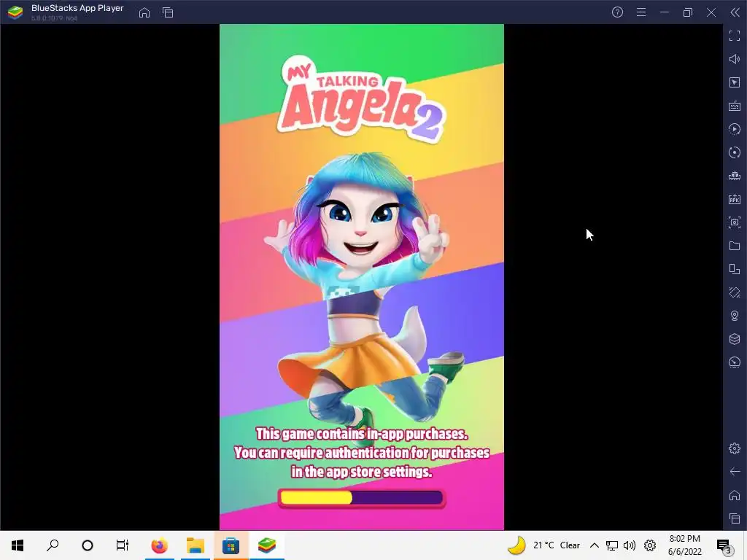Switch to BlueStacks in the taskbar

pos(267,545)
